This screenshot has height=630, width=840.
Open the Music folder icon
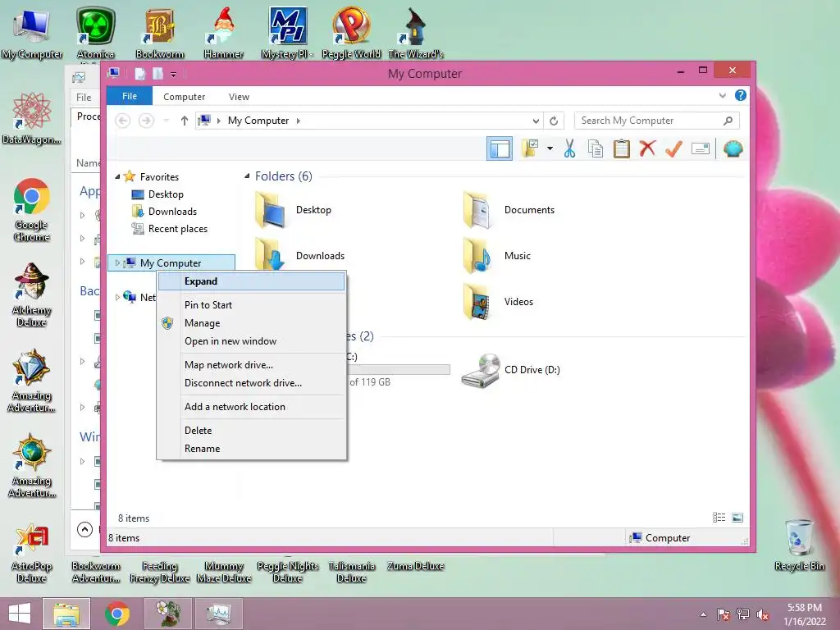[x=477, y=256]
